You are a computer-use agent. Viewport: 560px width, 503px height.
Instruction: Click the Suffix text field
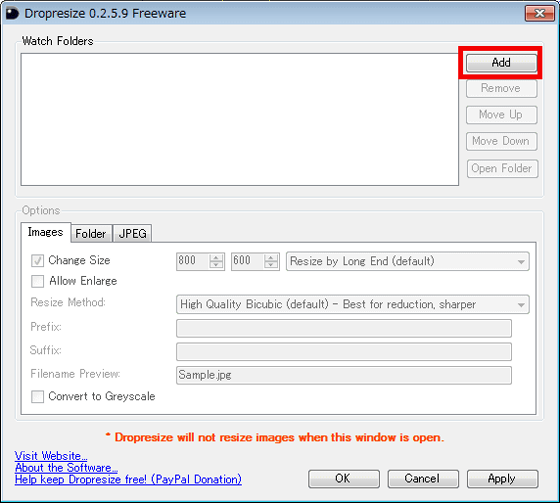pos(344,352)
